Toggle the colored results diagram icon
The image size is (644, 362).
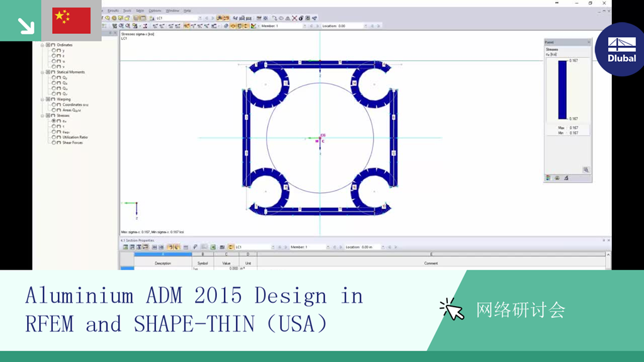pyautogui.click(x=253, y=26)
